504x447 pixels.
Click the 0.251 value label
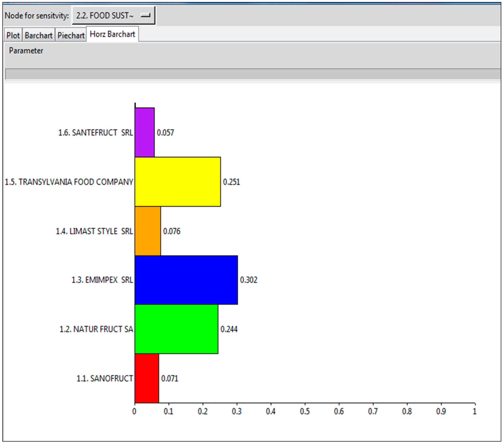tap(231, 182)
